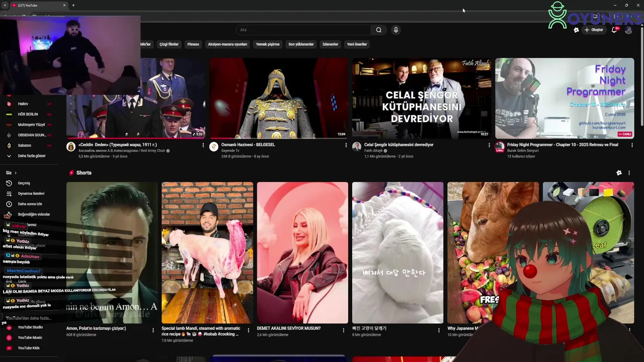Open Osmanlı Hazinesi - BELGESEL title

tap(248, 145)
